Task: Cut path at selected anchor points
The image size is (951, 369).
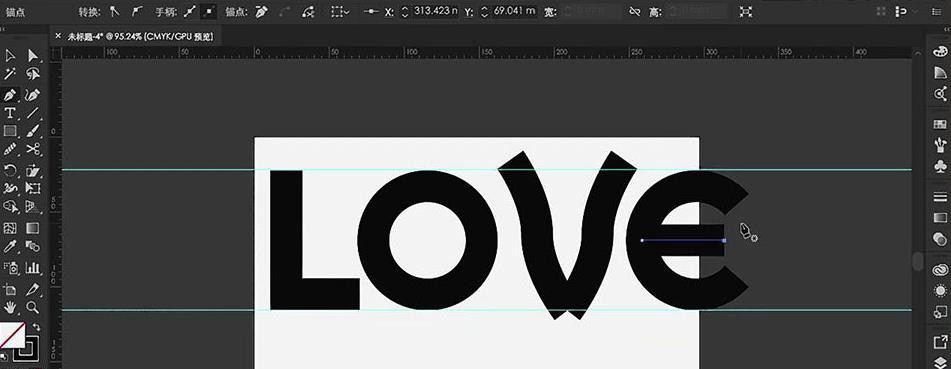Action: point(308,12)
